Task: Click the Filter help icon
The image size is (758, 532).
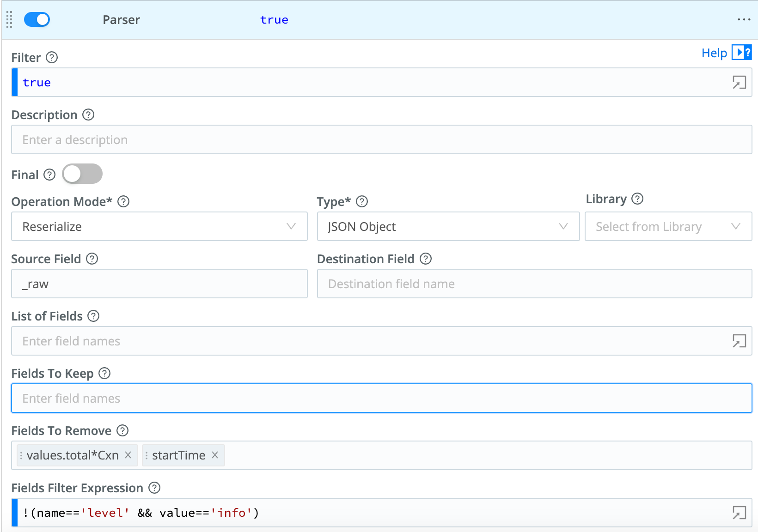Action: point(52,57)
